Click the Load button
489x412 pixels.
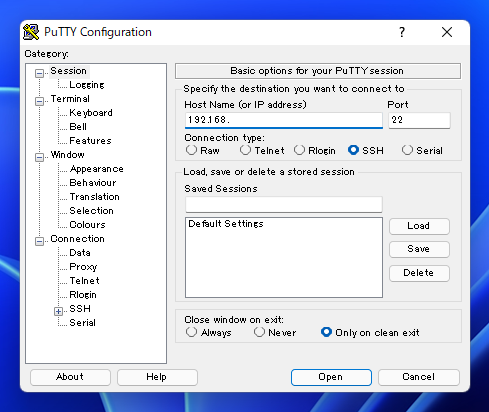419,226
